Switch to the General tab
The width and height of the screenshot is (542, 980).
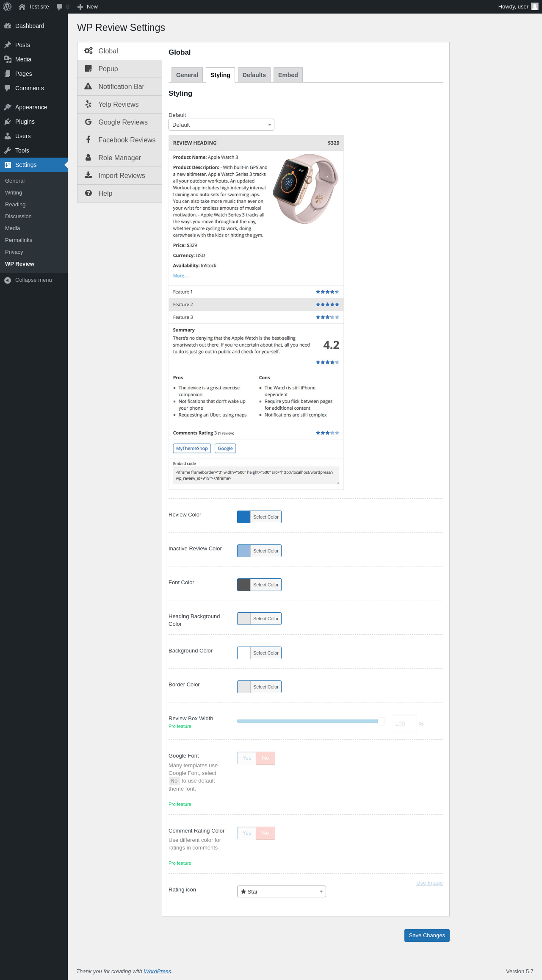click(187, 75)
